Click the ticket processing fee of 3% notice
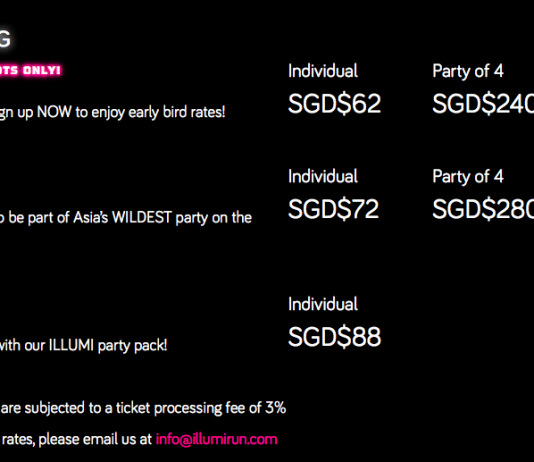534x462 pixels. pos(143,408)
